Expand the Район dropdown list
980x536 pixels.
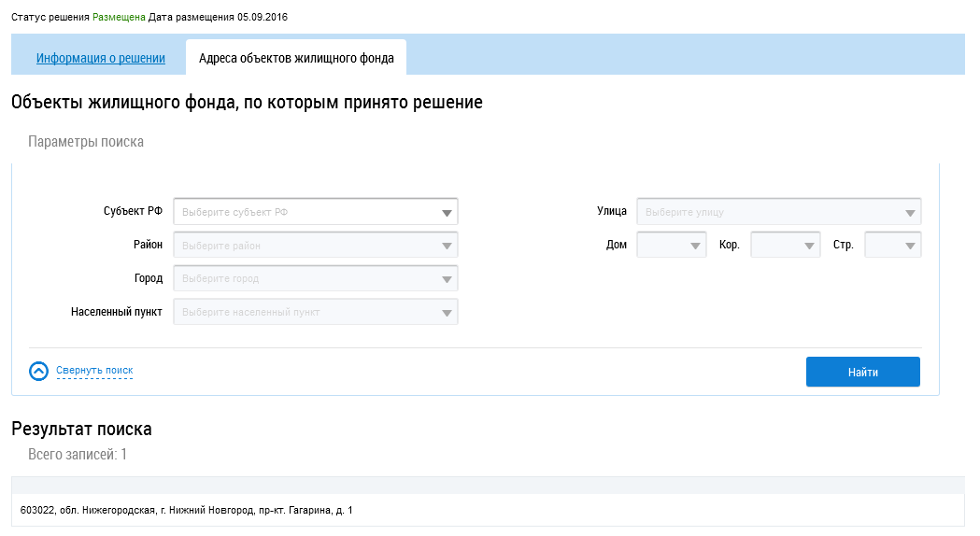point(447,247)
